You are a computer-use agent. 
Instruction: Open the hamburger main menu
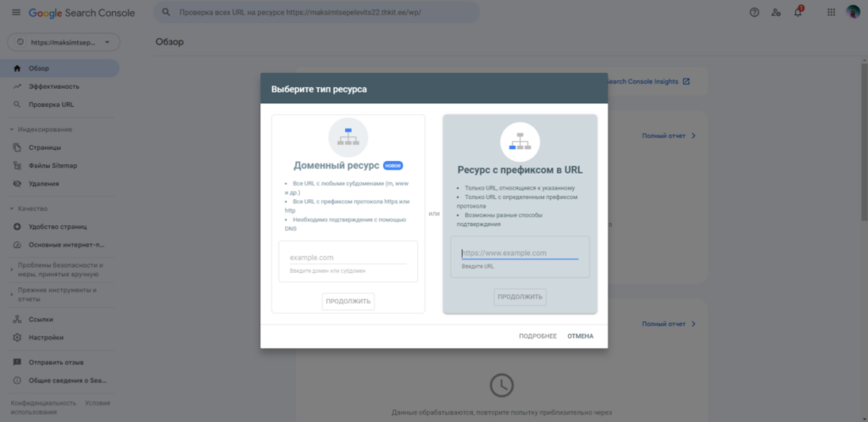[x=16, y=12]
